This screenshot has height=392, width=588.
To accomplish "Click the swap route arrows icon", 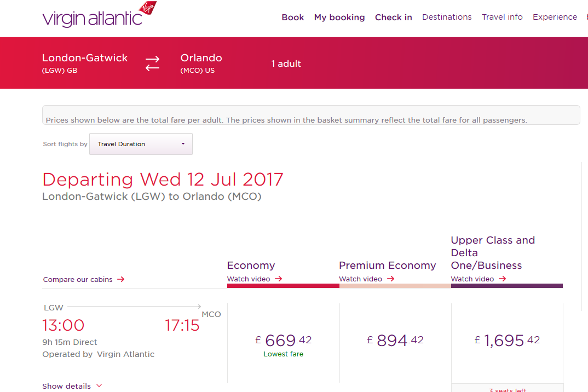I will (x=152, y=64).
